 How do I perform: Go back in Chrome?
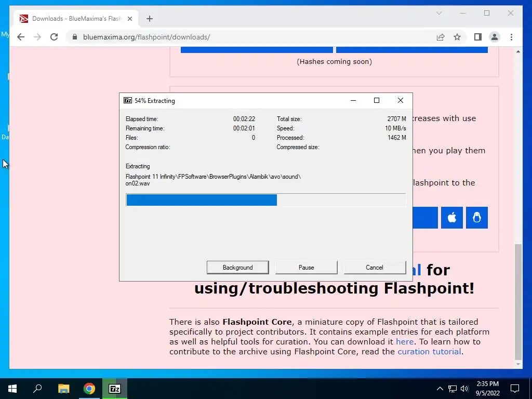(x=21, y=37)
